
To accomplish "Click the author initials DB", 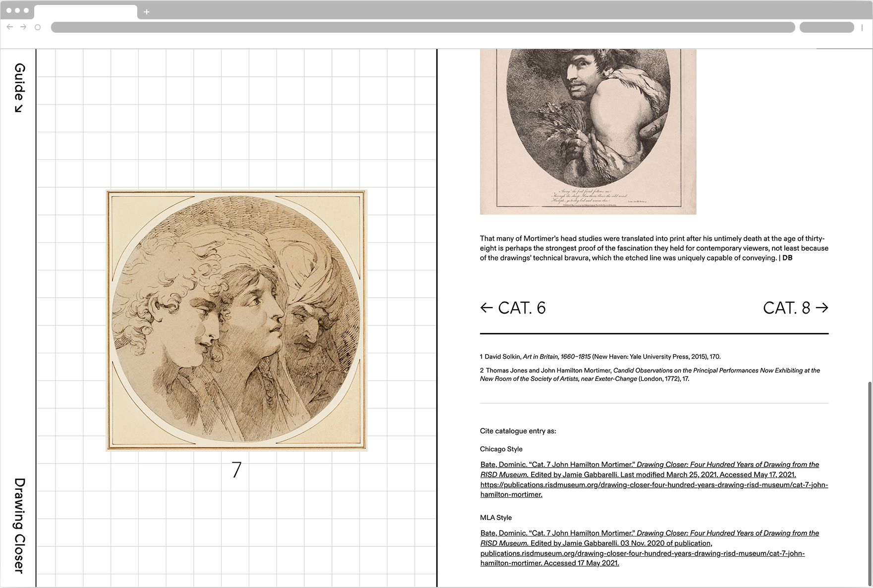I will [787, 258].
